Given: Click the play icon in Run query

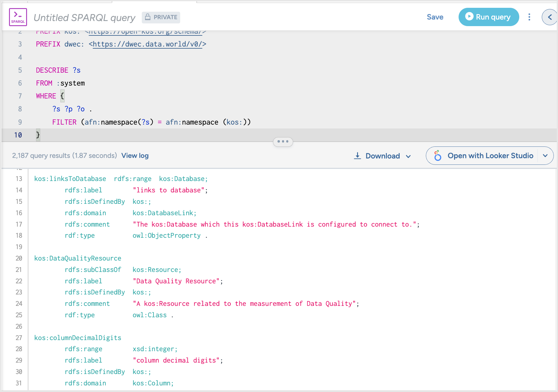Looking at the screenshot, I should tap(469, 17).
